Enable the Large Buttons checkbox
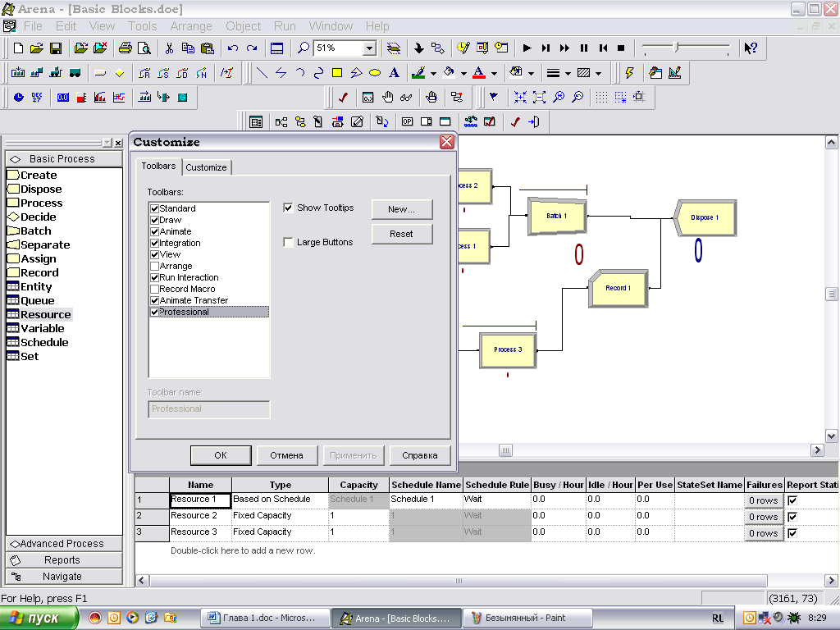 coord(288,242)
